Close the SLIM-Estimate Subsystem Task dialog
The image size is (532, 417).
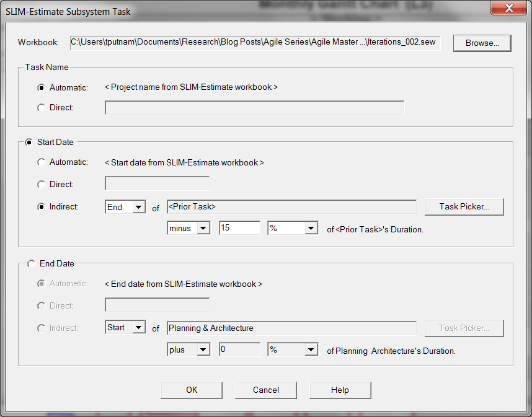(508, 8)
